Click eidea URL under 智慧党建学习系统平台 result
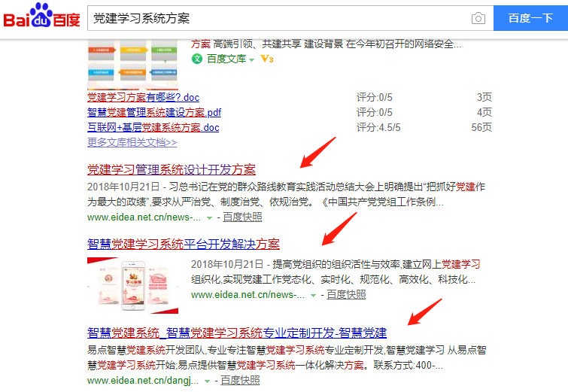The image size is (568, 392). click(x=248, y=295)
